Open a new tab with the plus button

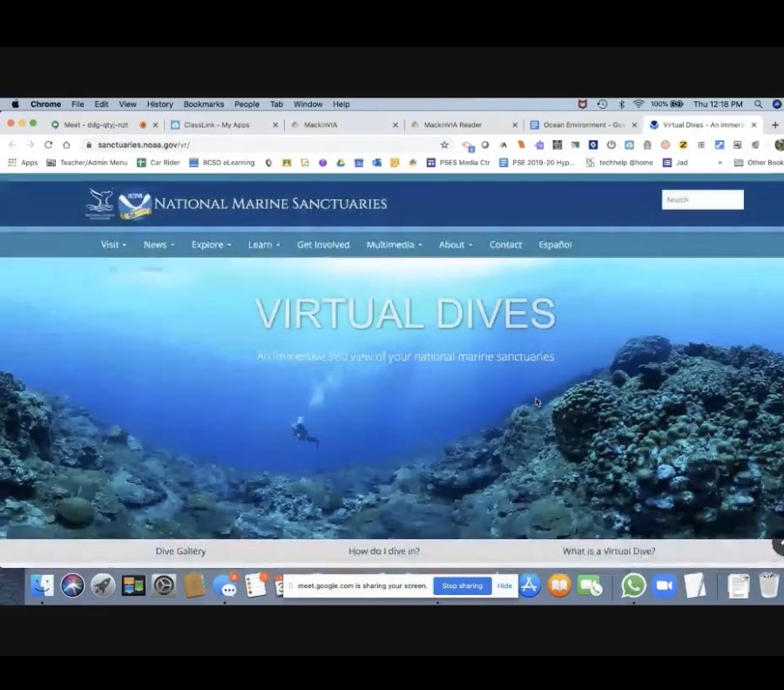point(775,125)
